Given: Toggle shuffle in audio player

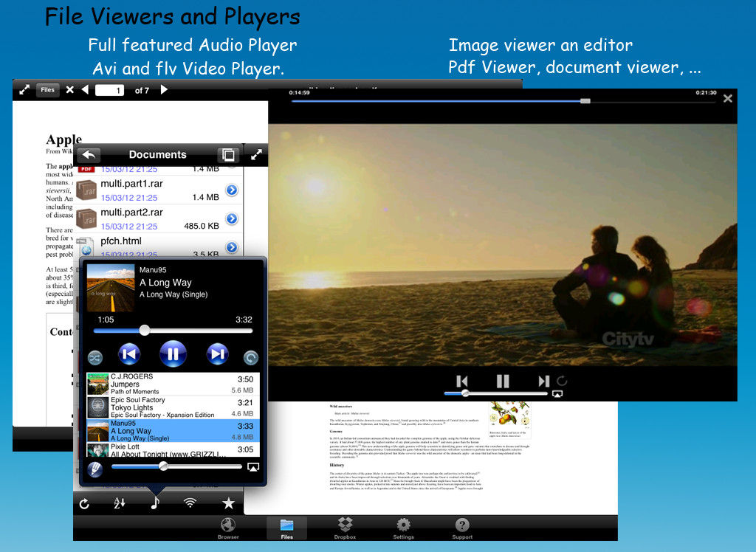Looking at the screenshot, I should (95, 358).
